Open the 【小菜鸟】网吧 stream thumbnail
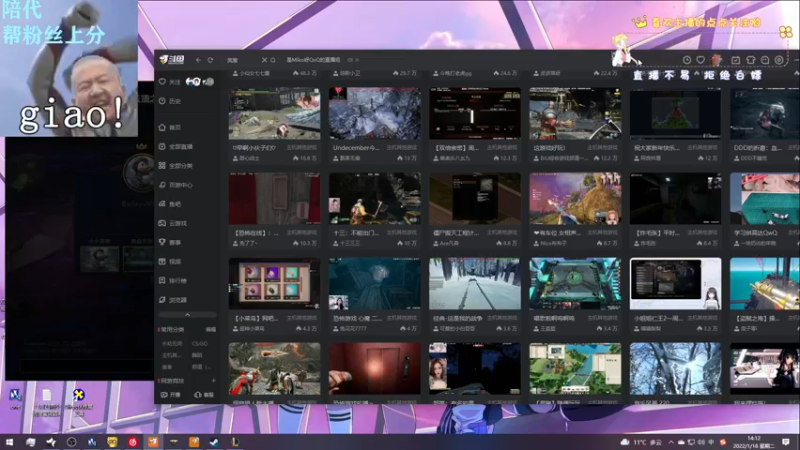The height and width of the screenshot is (450, 800). point(274,284)
